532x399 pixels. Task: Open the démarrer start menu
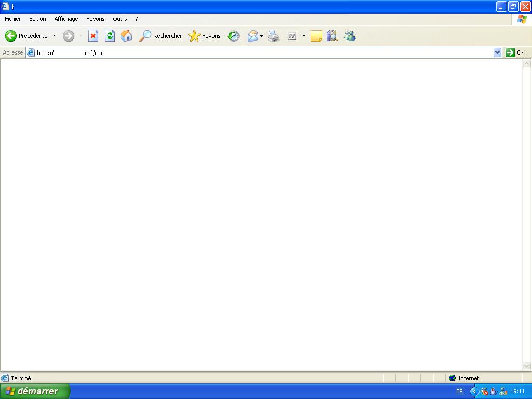click(35, 391)
